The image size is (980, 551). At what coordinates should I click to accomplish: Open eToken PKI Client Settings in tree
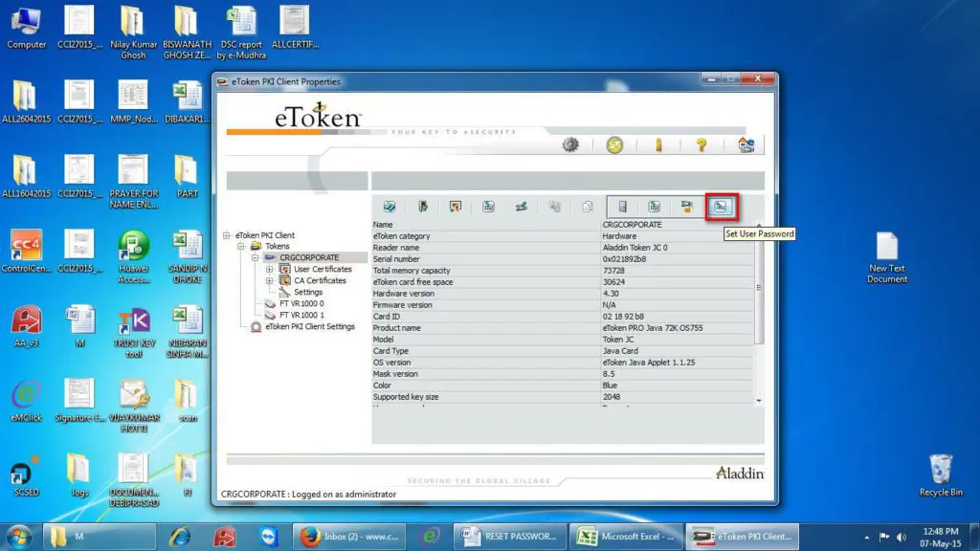309,327
